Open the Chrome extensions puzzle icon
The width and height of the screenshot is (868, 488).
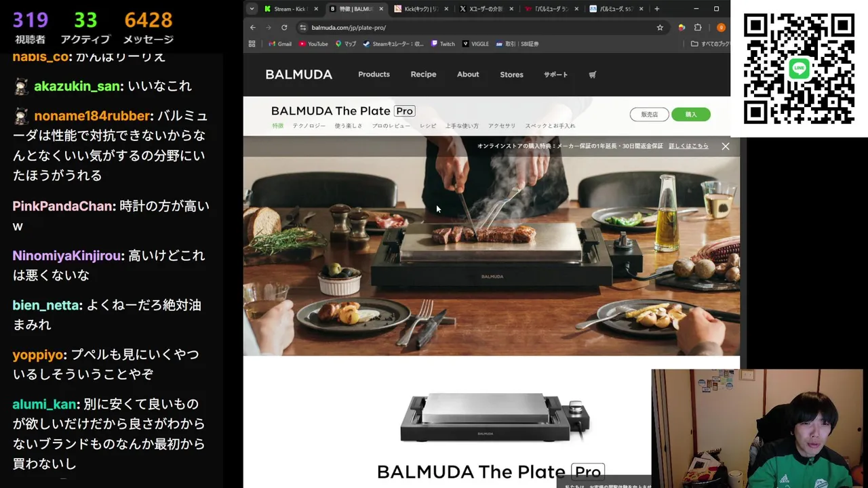tap(698, 28)
